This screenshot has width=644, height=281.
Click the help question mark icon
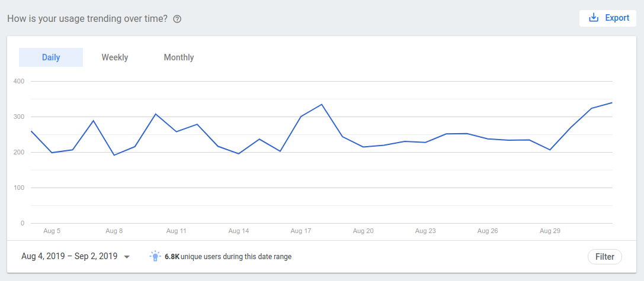177,19
